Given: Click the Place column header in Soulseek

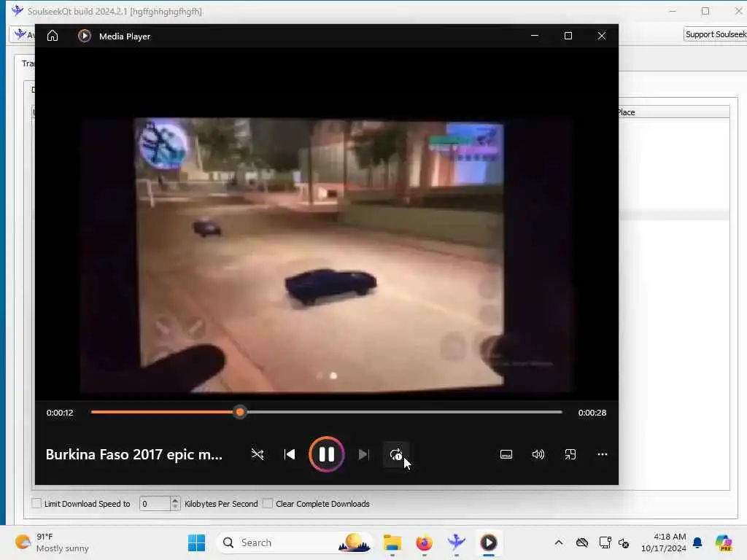Looking at the screenshot, I should coord(674,112).
